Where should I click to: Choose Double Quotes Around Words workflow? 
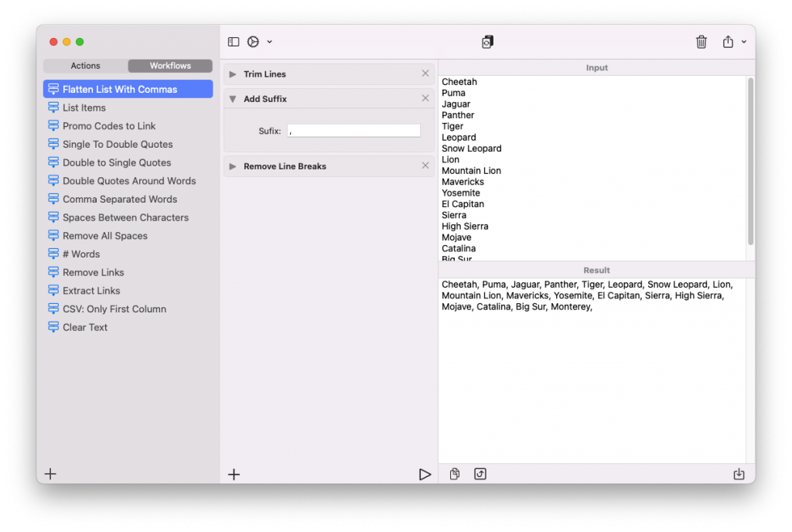pos(128,181)
